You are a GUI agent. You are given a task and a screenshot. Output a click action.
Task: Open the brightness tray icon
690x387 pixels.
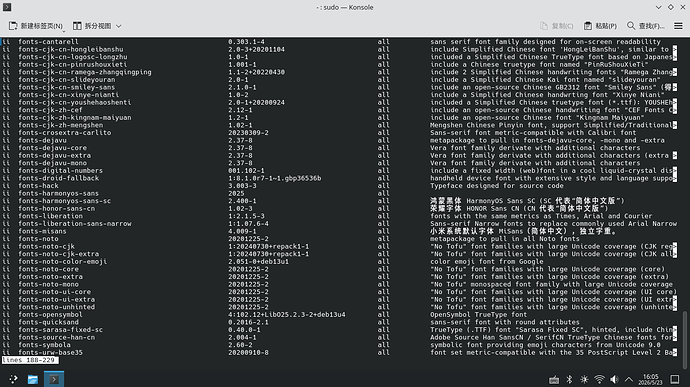point(584,380)
